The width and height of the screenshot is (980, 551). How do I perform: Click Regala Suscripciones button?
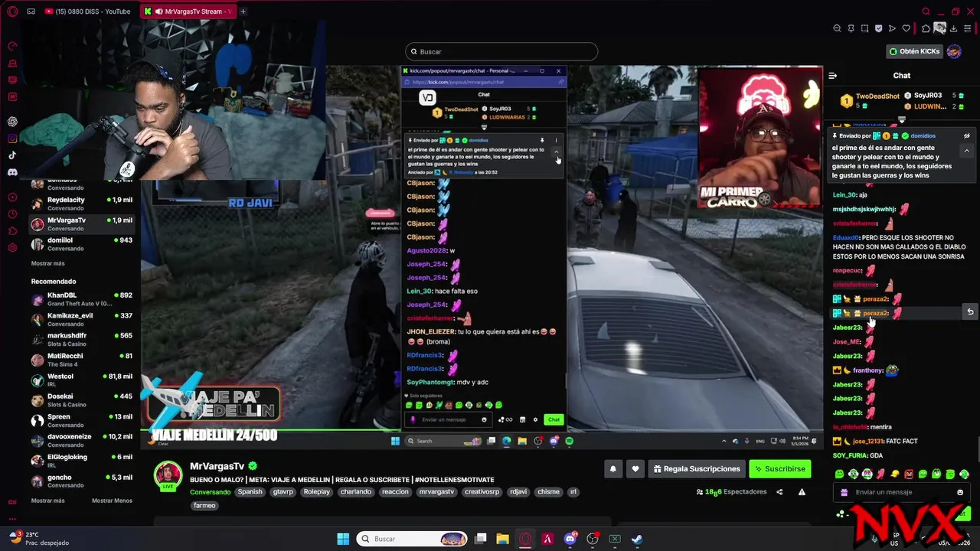pyautogui.click(x=697, y=469)
